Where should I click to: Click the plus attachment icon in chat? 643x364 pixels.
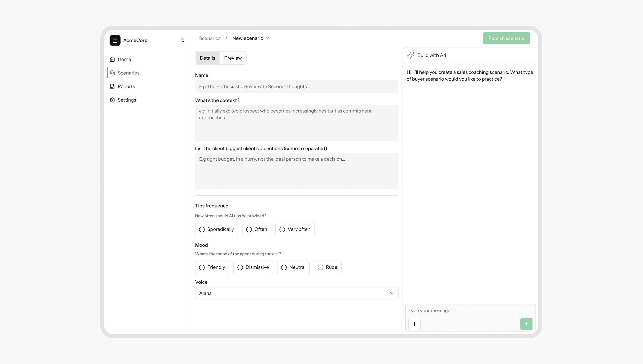point(414,324)
